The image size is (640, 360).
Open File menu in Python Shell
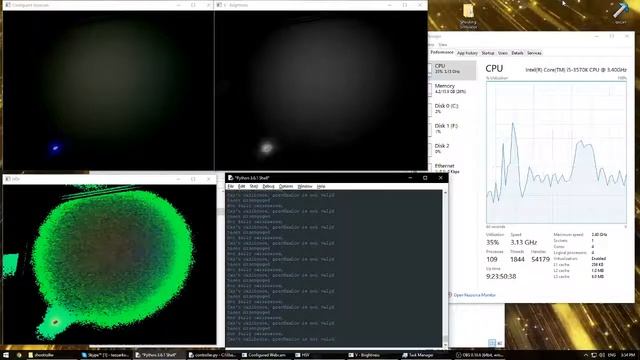[x=231, y=187]
